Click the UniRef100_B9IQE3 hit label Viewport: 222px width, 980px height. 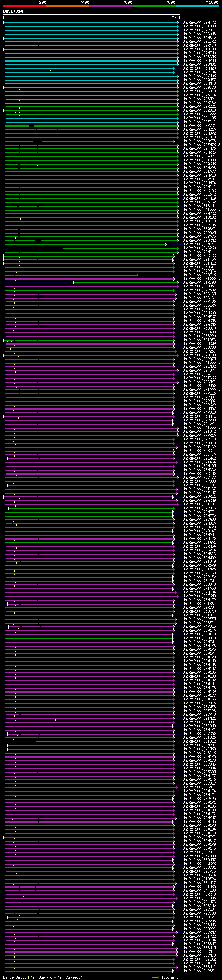pos(199,340)
